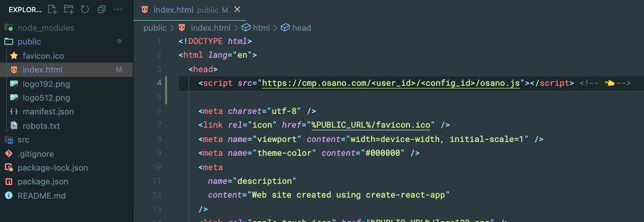Click the image icon beside logo512.png

tap(14, 97)
